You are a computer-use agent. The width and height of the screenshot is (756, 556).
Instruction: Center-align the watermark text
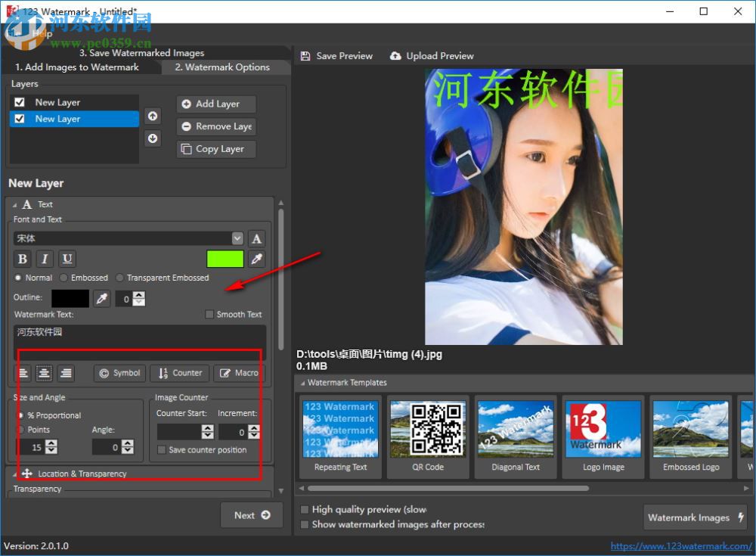(x=44, y=372)
